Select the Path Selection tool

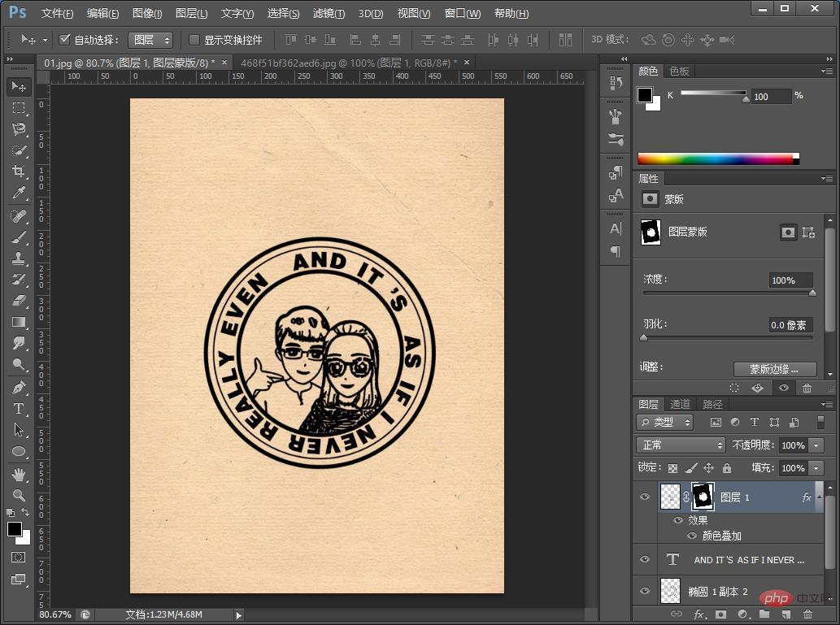tap(19, 429)
